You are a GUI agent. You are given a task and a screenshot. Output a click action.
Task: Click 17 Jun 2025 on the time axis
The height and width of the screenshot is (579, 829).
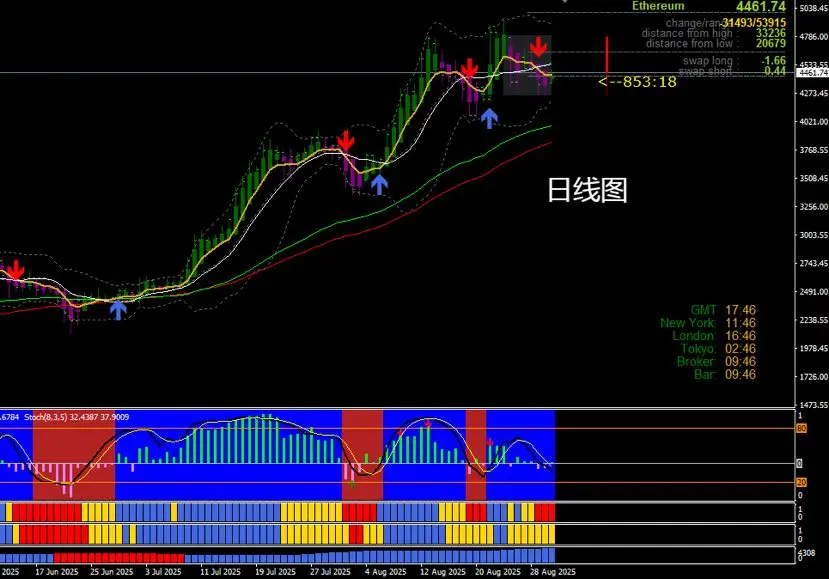[x=57, y=572]
